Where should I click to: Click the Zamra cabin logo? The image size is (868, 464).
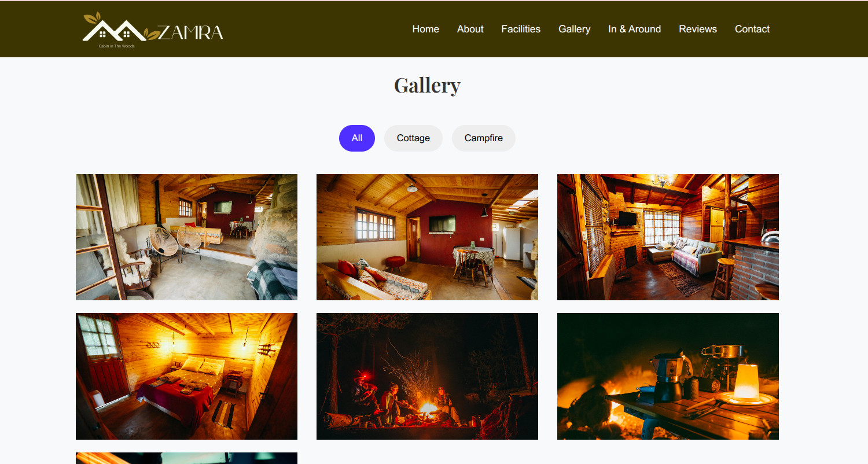click(x=153, y=30)
